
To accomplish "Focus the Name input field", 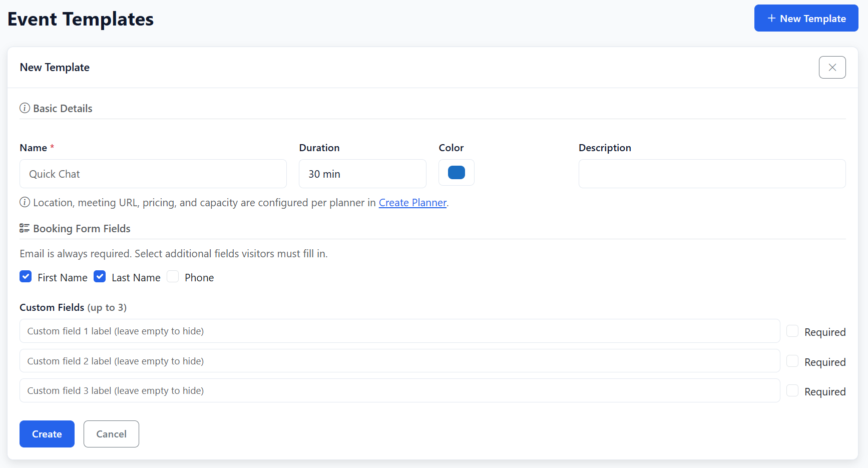I will [153, 174].
